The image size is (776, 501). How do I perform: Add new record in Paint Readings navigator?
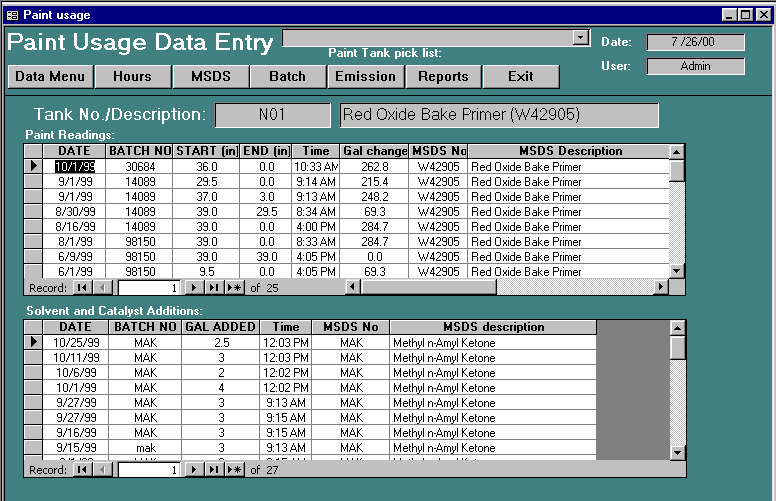pyautogui.click(x=234, y=287)
